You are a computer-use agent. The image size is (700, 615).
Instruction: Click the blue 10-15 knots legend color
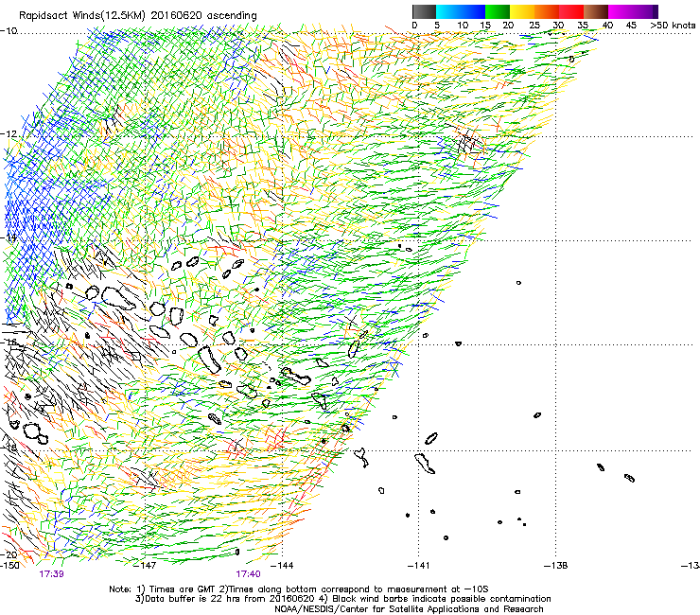tap(473, 11)
